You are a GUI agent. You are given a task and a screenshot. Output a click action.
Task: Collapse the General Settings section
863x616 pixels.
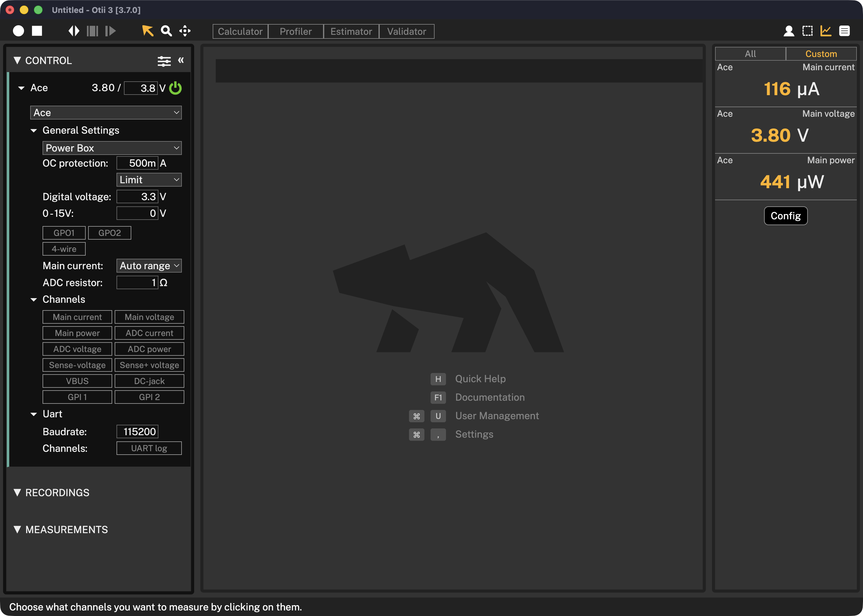click(x=34, y=131)
